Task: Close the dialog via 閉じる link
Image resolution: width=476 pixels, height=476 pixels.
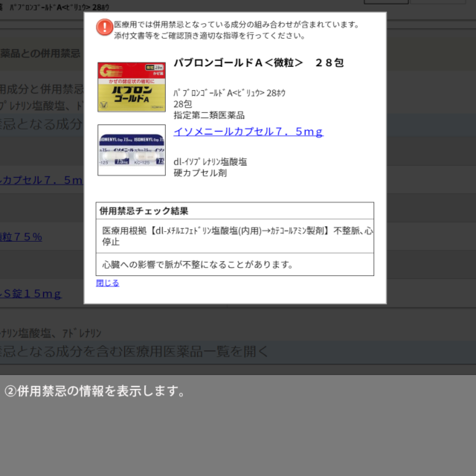Action: click(x=107, y=283)
